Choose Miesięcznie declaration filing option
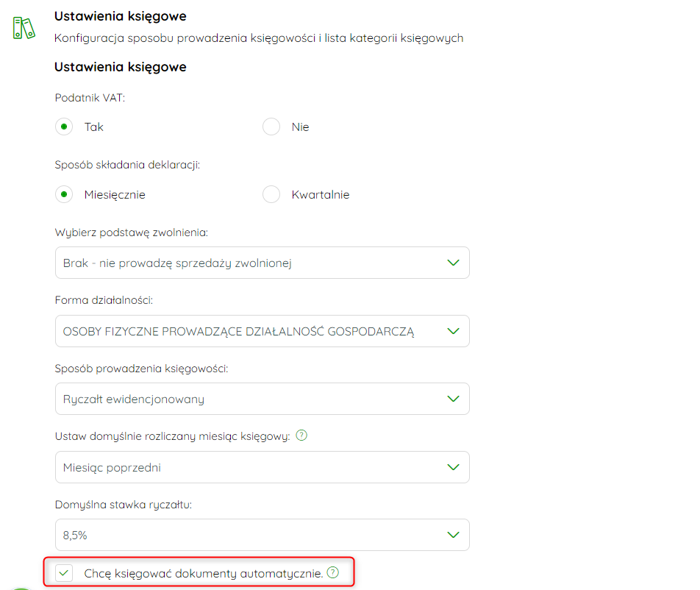This screenshot has width=700, height=590. pos(64,194)
